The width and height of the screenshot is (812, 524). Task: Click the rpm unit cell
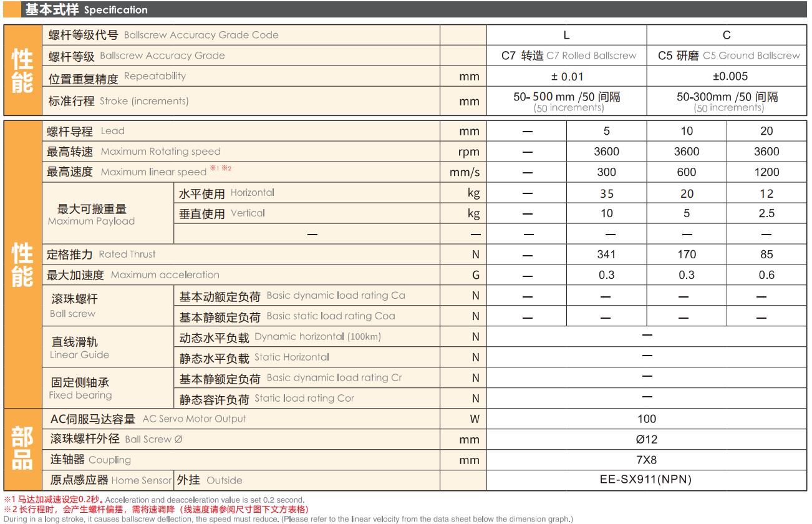click(468, 152)
